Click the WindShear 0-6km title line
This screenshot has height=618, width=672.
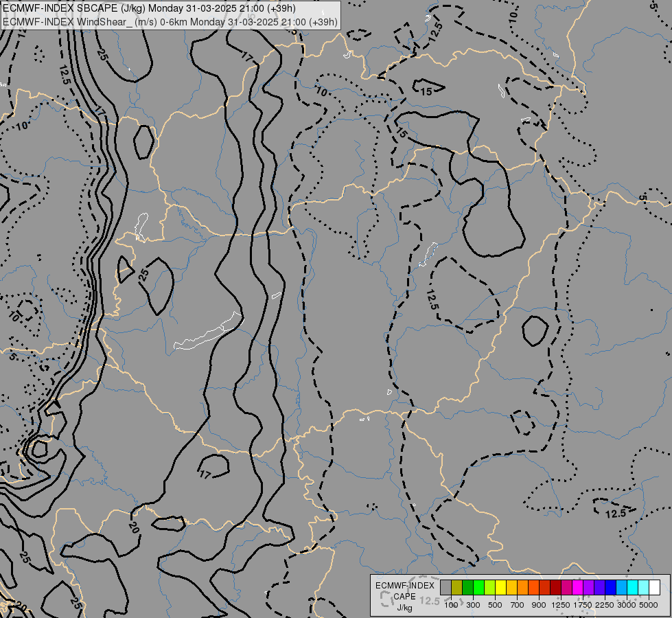pos(170,22)
